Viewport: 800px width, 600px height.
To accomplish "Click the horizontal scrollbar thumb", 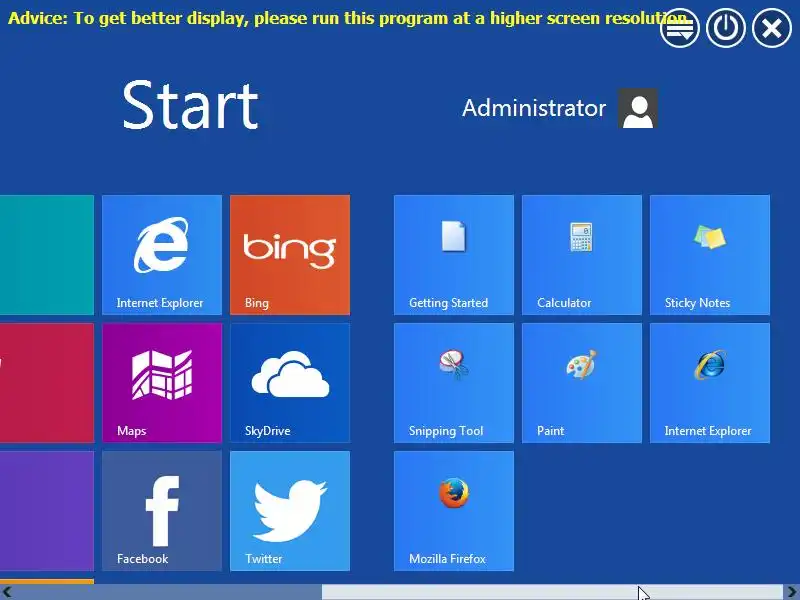I will [552, 592].
